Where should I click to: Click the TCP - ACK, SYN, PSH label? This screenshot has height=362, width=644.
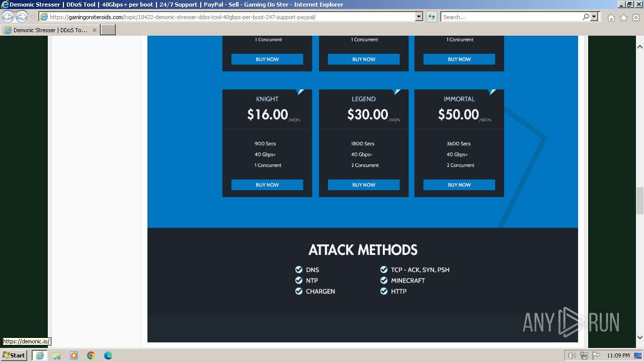click(420, 270)
